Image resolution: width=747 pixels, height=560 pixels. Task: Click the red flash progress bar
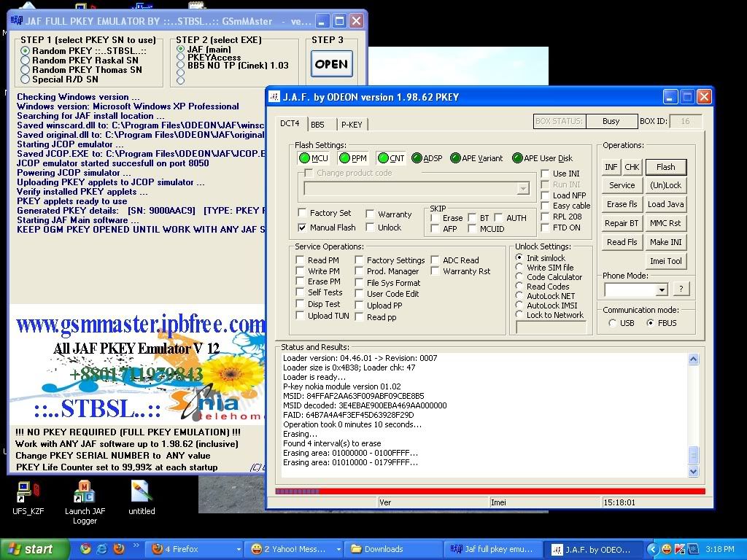(x=490, y=491)
